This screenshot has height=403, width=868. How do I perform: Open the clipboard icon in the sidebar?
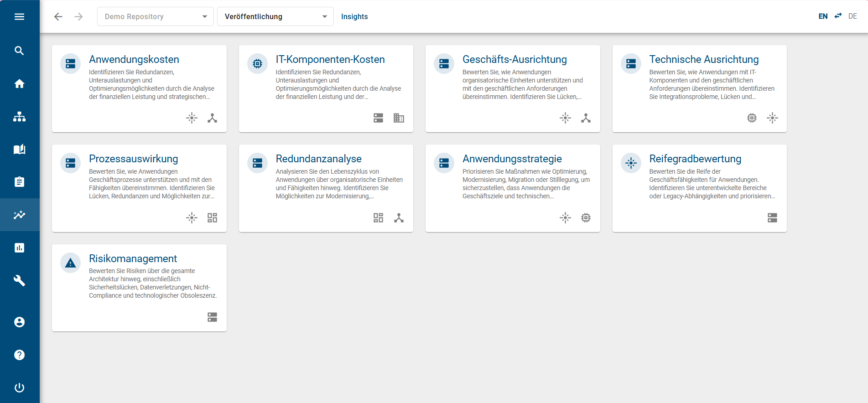pos(19,182)
